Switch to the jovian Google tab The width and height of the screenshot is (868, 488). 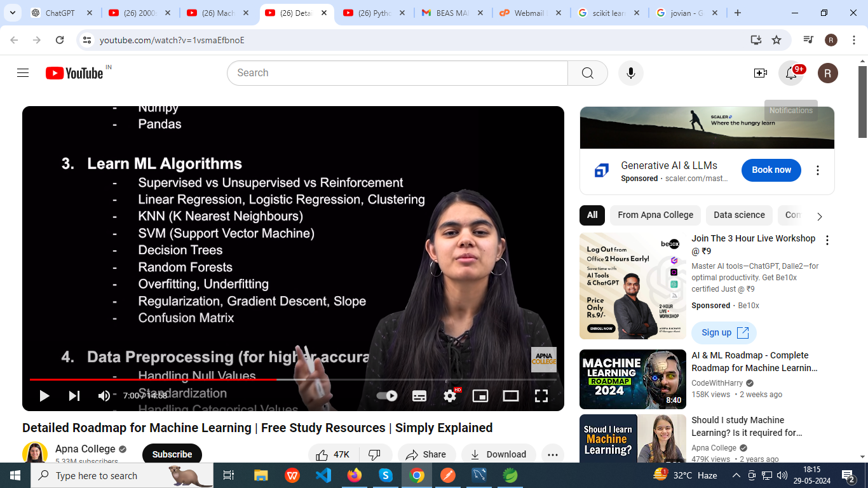688,13
